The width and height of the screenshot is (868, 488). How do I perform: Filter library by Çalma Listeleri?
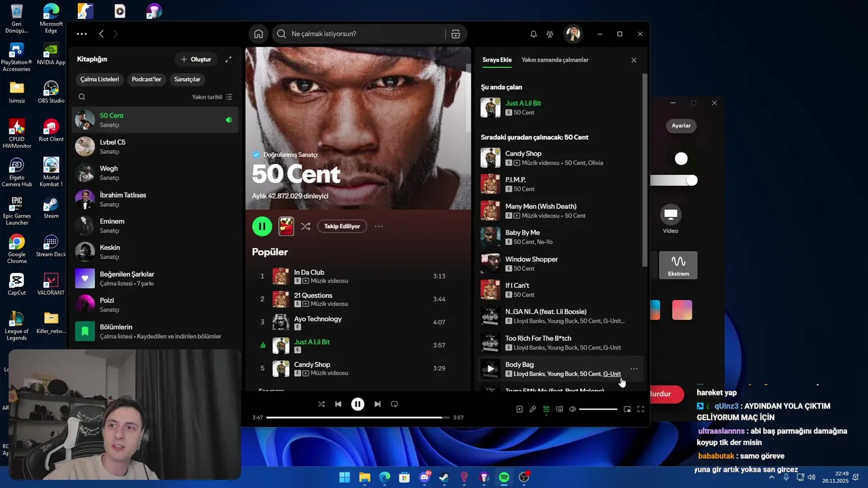[x=100, y=79]
